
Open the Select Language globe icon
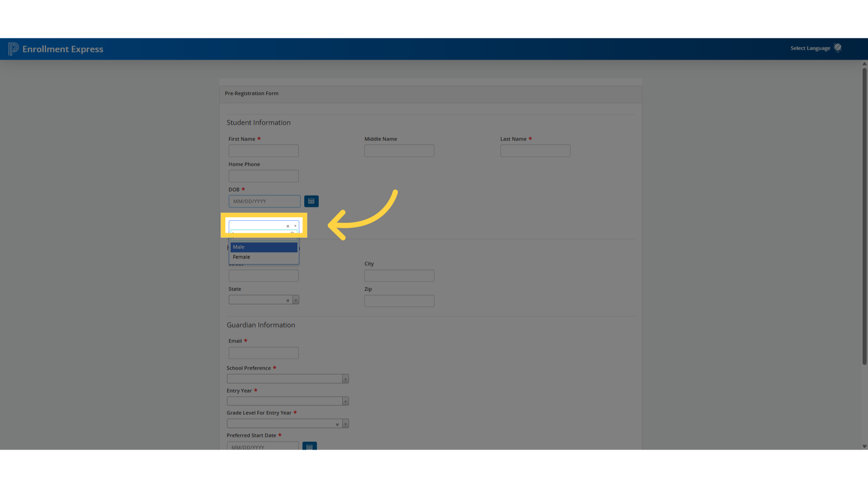pos(838,47)
